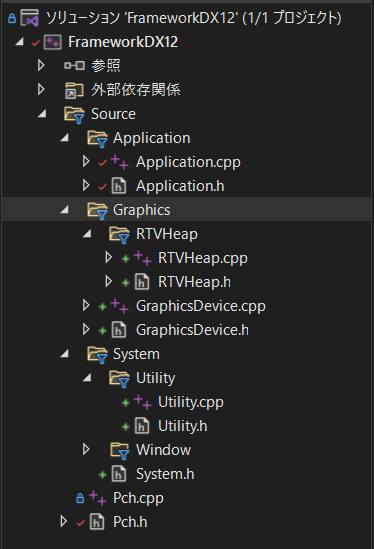Click the Application filter folder icon
This screenshot has height=549, width=374.
[97, 139]
